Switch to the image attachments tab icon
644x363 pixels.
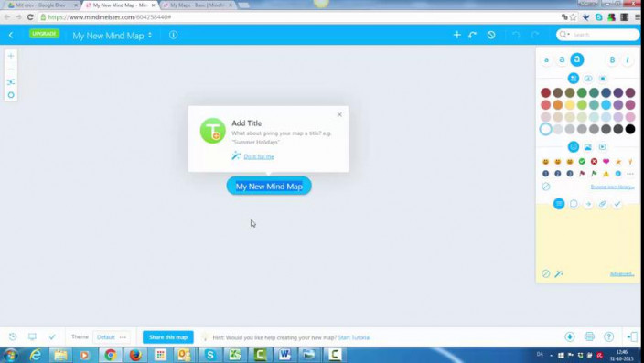[x=587, y=147]
